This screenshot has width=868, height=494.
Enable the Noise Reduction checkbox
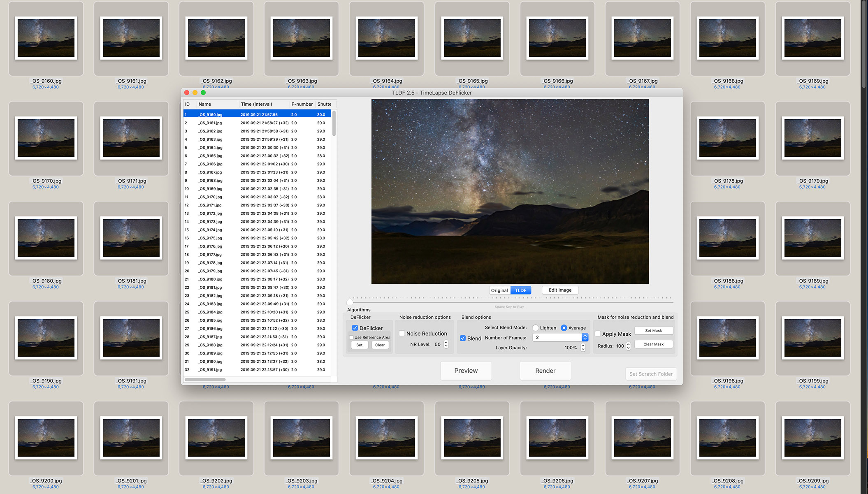point(402,334)
